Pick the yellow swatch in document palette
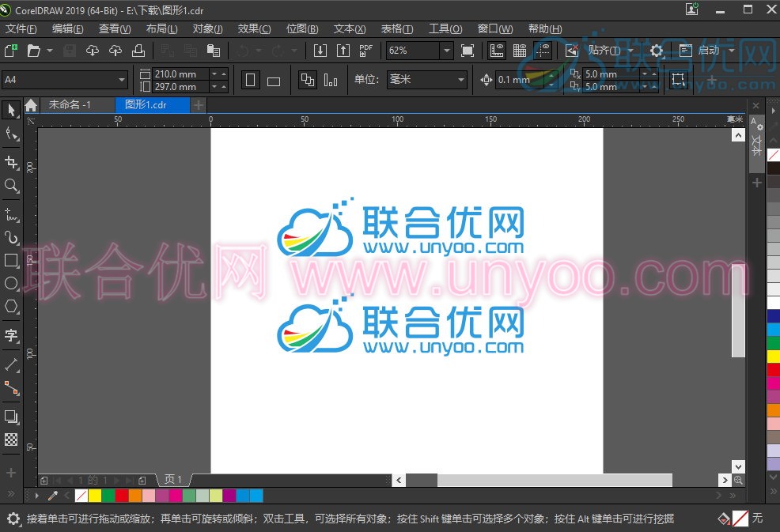 (94, 495)
